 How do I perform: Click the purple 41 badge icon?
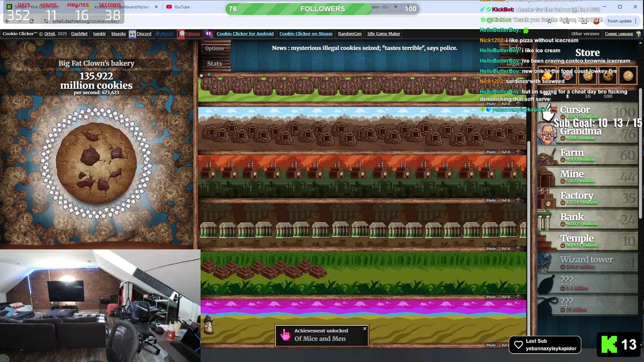pyautogui.click(x=208, y=34)
